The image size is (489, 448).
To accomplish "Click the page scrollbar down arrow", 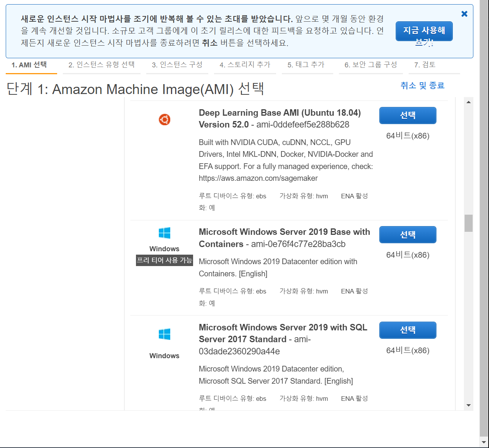I will click(484, 442).
